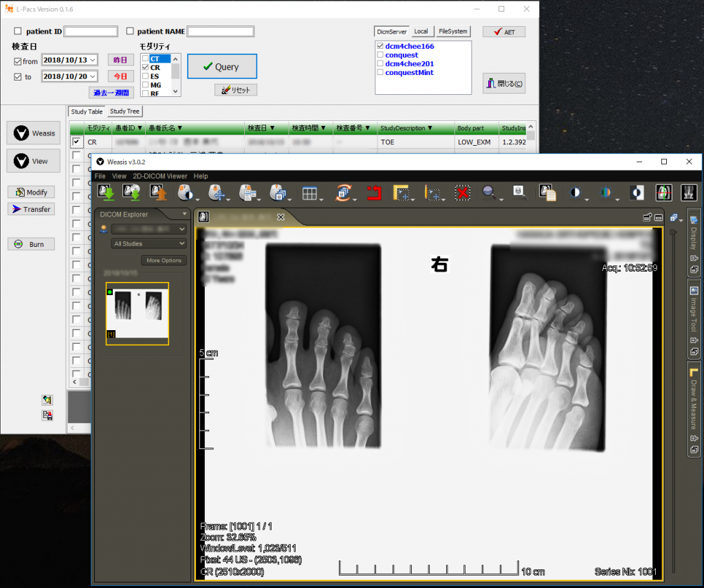Uncheck the dcm4chee166 server checkbox

(380, 46)
